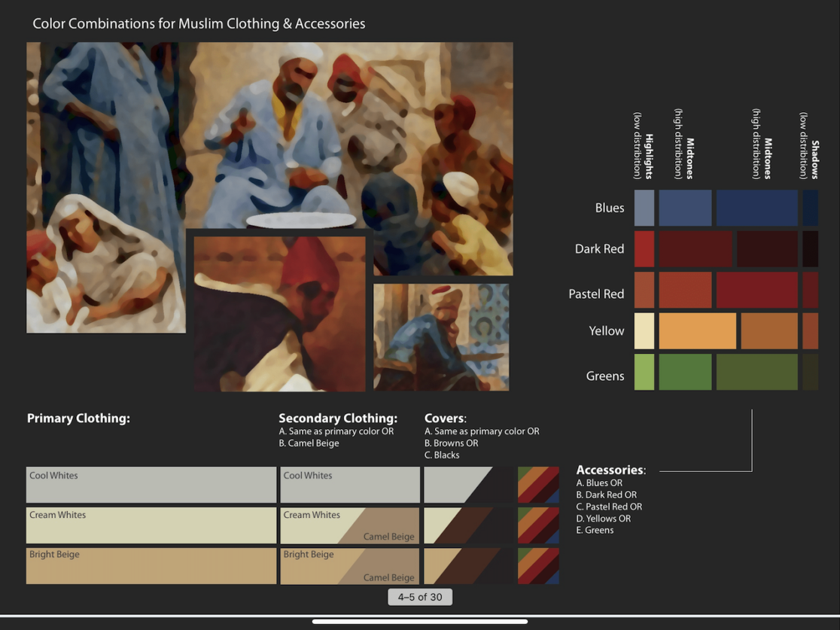Click the Greens highlights light green swatch
The width and height of the screenshot is (840, 630).
[644, 373]
